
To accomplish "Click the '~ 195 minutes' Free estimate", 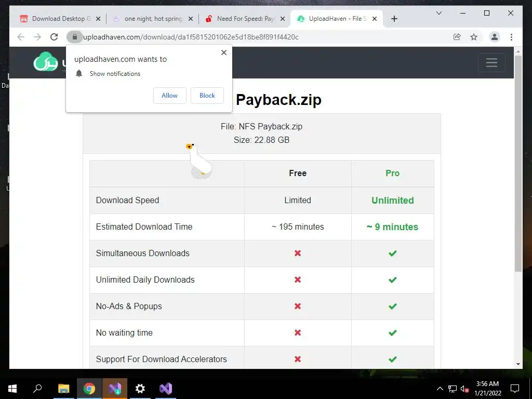I will (298, 227).
